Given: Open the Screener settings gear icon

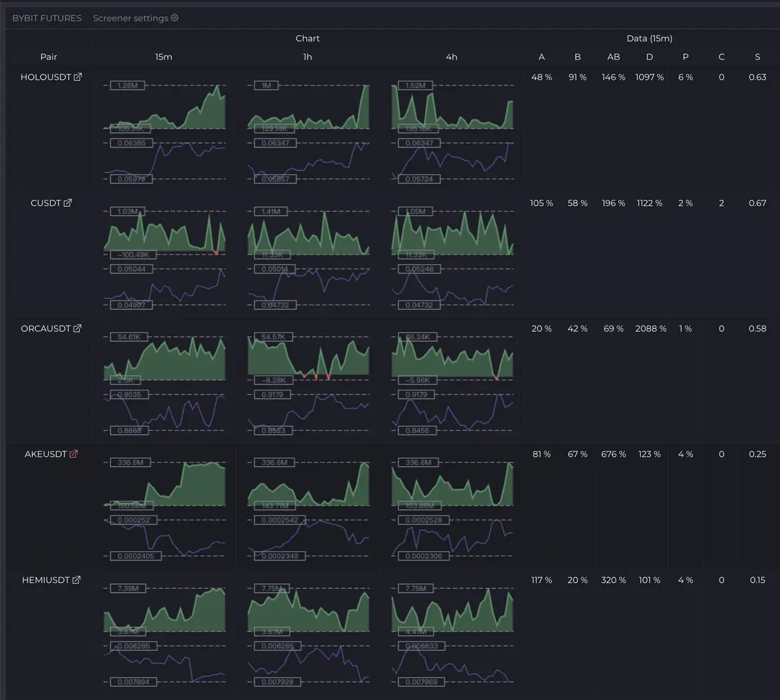Looking at the screenshot, I should (x=174, y=18).
